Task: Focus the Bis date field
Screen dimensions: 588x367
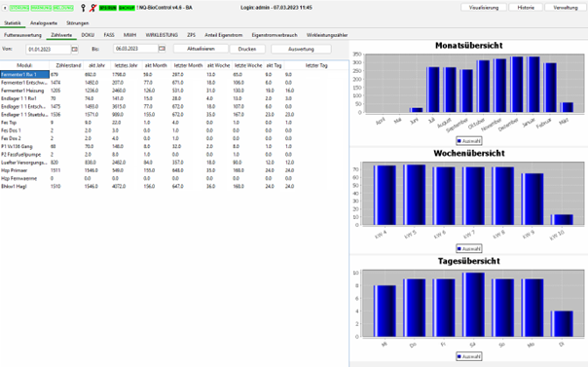Action: coord(135,49)
